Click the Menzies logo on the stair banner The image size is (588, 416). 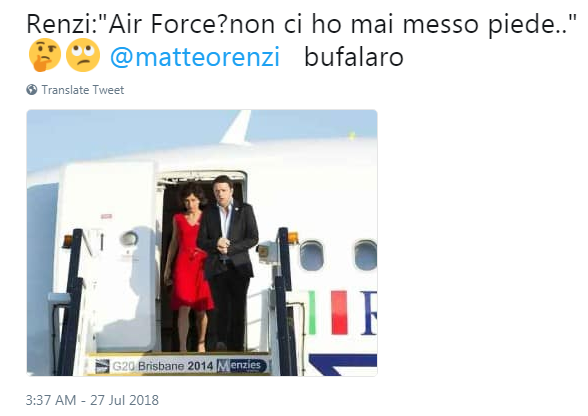pyautogui.click(x=243, y=365)
